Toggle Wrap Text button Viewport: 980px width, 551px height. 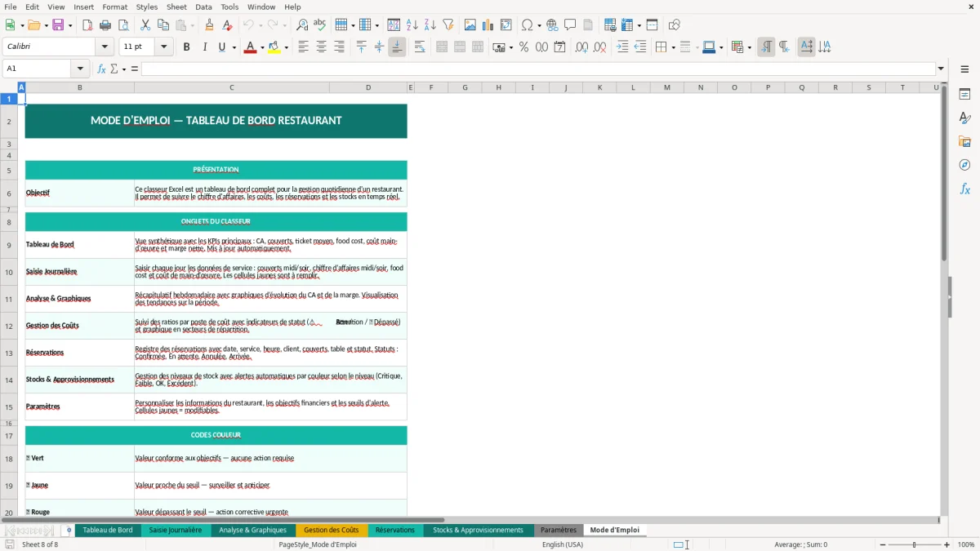419,47
